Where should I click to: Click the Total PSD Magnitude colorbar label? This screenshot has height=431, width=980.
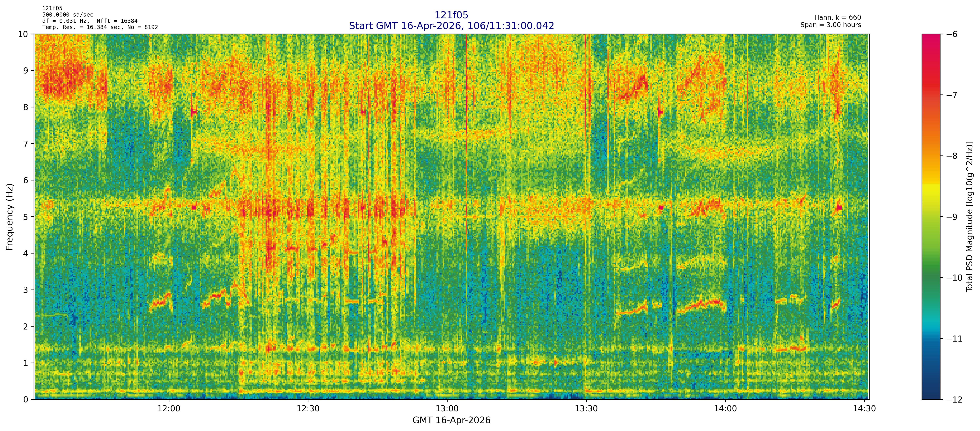(969, 217)
